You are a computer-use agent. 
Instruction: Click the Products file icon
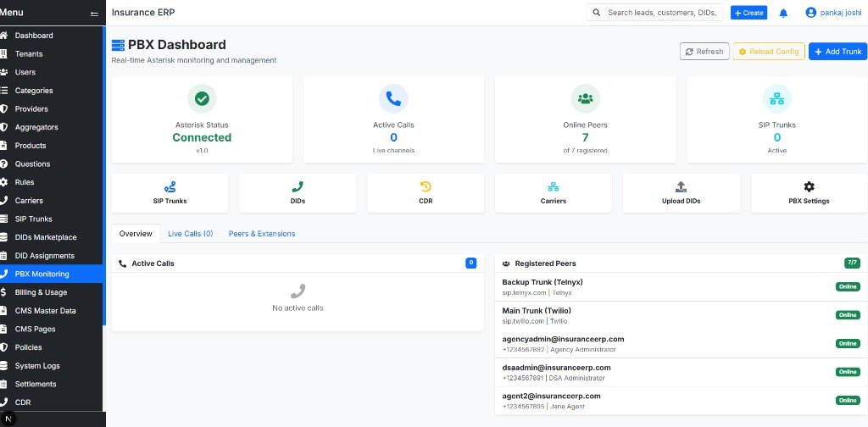tap(3, 146)
